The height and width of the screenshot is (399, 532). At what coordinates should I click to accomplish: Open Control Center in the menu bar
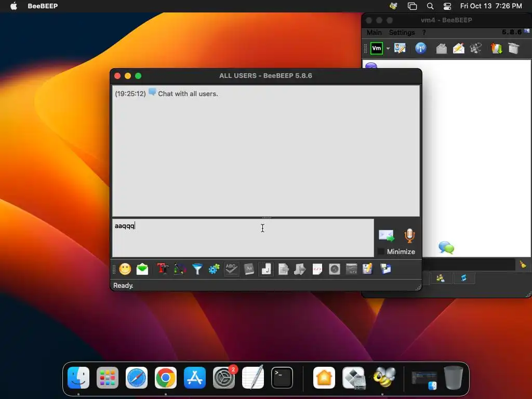pos(447,6)
